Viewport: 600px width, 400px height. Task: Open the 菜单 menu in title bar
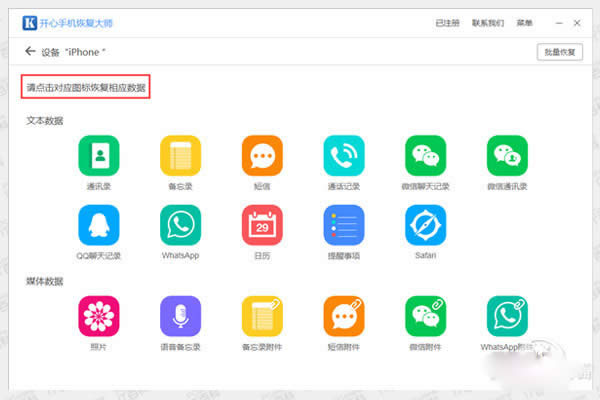tap(524, 21)
